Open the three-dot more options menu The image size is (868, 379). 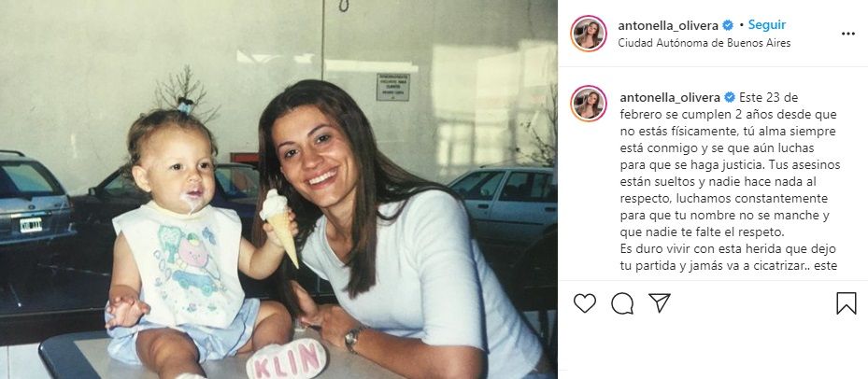point(848,34)
